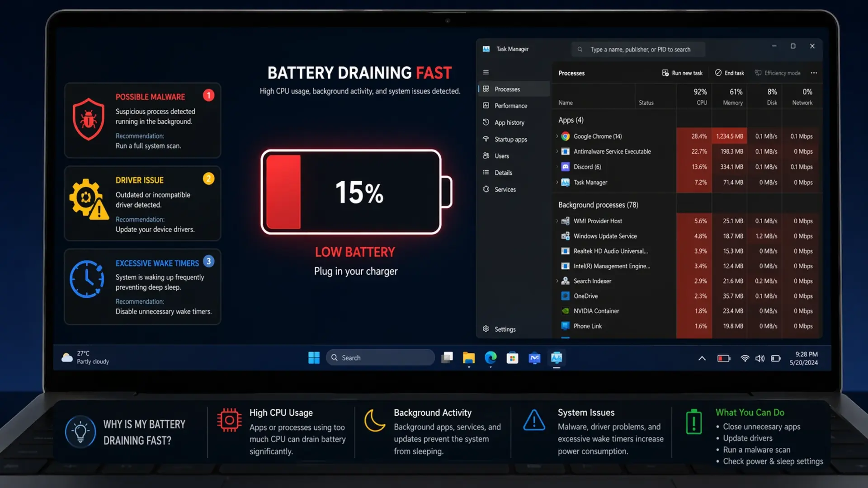Open Outlook mail from the taskbar

click(x=534, y=357)
